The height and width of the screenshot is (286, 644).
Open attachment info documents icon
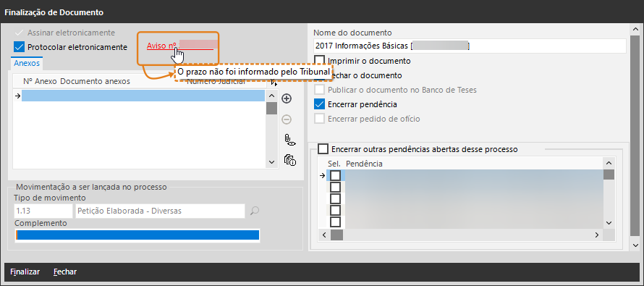click(290, 160)
